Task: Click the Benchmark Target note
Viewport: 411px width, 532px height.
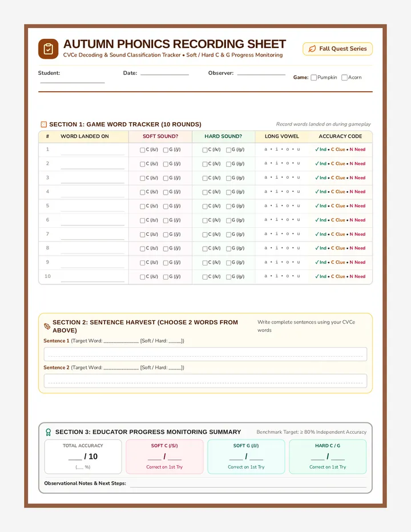Action: click(x=311, y=432)
